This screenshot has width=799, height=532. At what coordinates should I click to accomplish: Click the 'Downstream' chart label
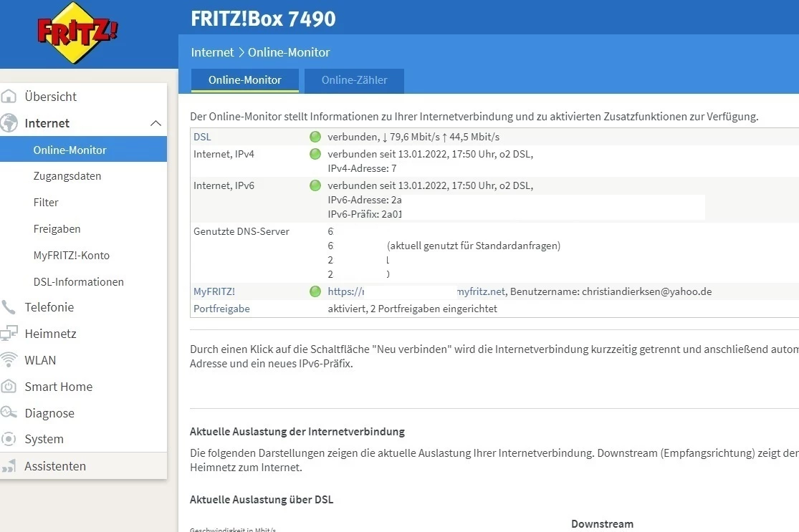pos(603,524)
